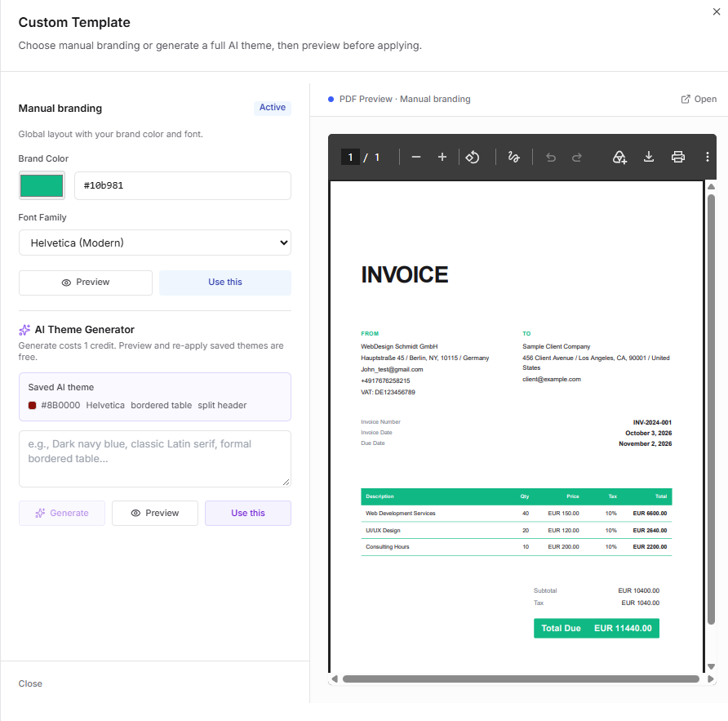Viewport: 728px width, 721px height.
Task: Click the UI/UX Design row
Action: pos(517,530)
